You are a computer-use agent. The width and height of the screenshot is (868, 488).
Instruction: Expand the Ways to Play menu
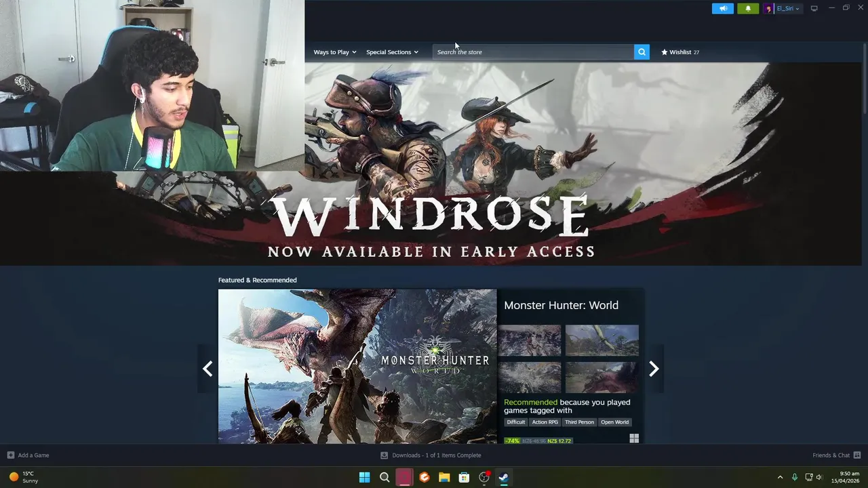tap(334, 52)
